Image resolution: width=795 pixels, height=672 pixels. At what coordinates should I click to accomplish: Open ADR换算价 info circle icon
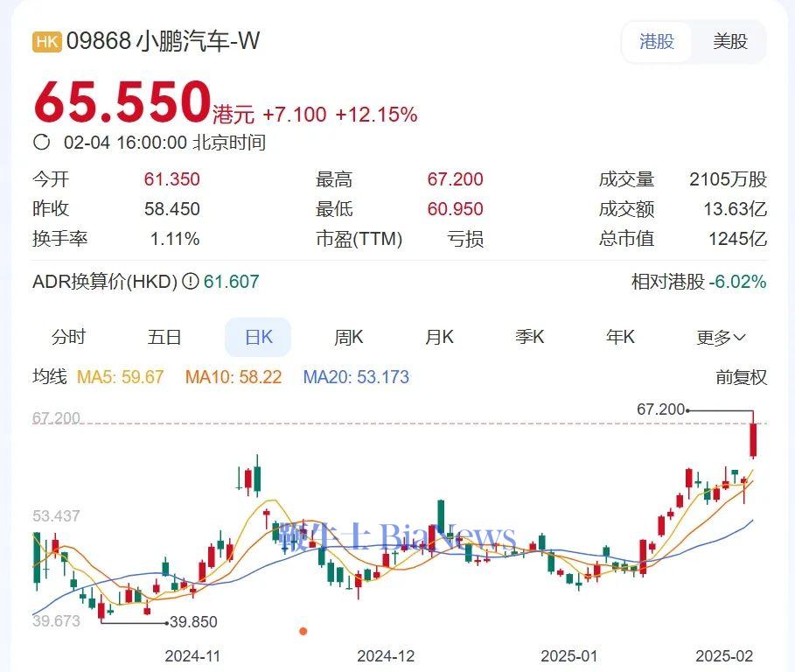(x=190, y=281)
